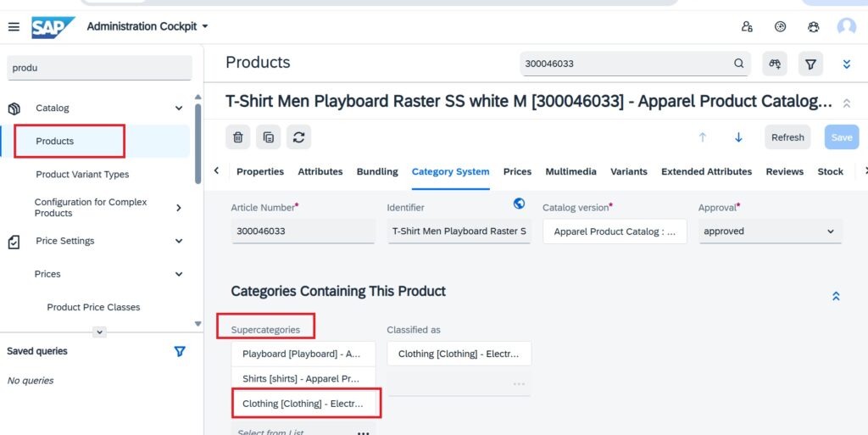
Task: Select Shirts supercategory entry
Action: point(303,378)
